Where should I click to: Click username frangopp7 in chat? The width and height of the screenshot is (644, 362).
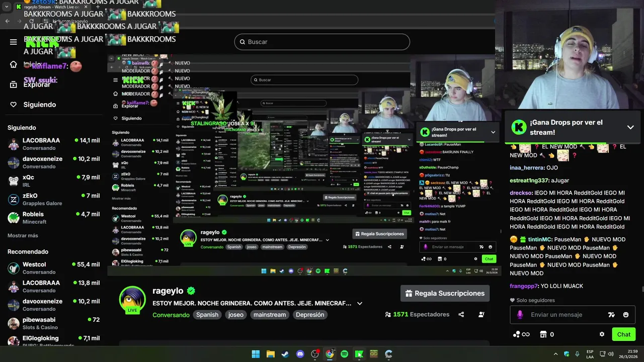[x=524, y=286]
